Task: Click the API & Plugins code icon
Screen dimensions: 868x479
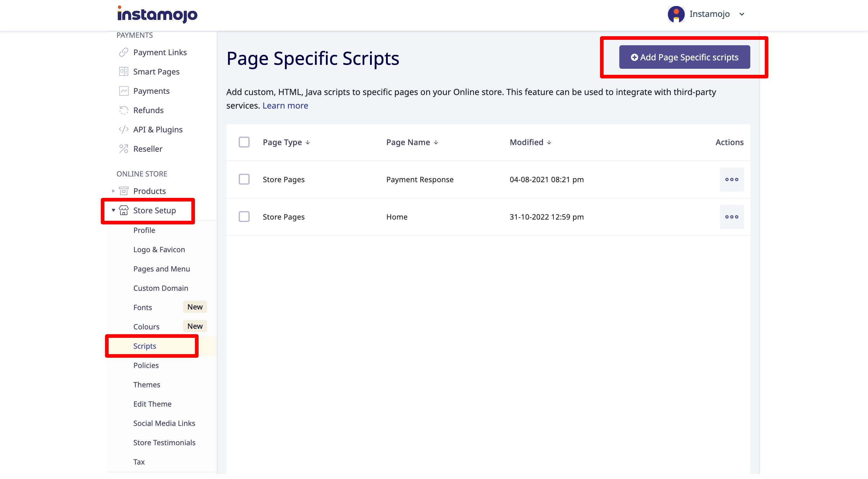Action: 124,129
